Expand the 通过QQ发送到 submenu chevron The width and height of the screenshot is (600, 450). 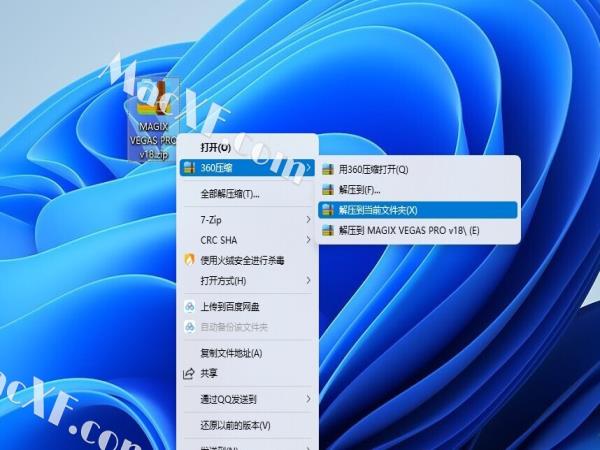point(308,399)
